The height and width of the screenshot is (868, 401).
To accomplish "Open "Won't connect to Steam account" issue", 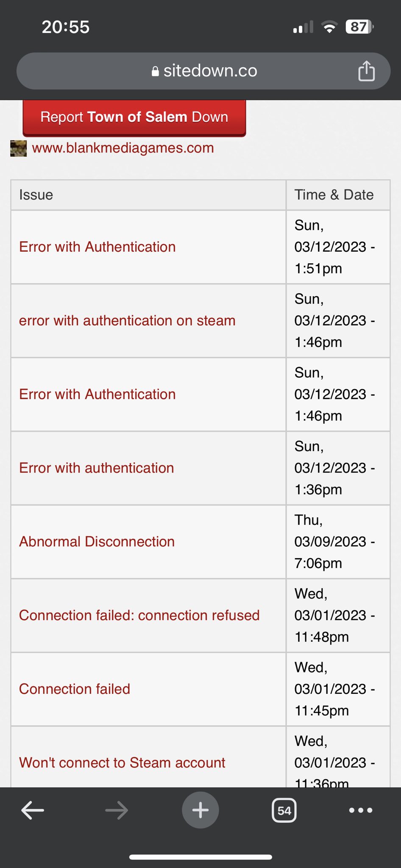I will click(x=122, y=763).
